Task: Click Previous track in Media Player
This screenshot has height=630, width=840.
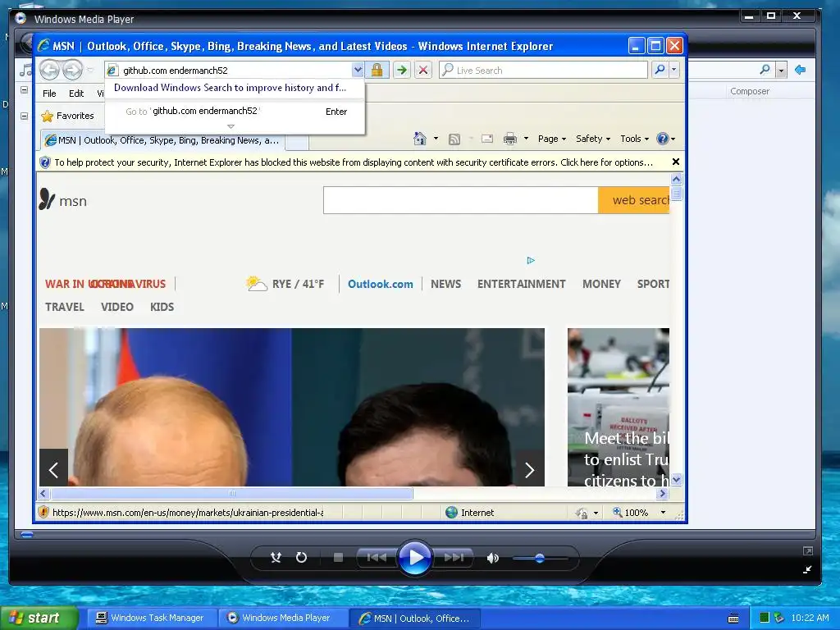Action: (377, 558)
